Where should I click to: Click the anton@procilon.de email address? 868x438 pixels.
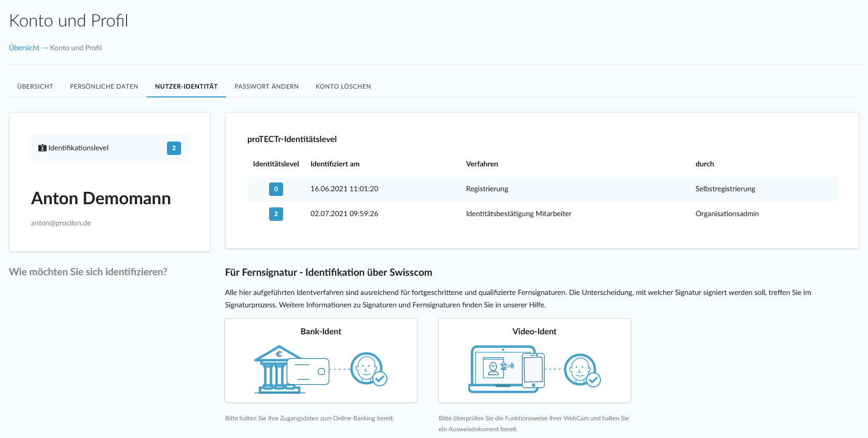coord(61,223)
